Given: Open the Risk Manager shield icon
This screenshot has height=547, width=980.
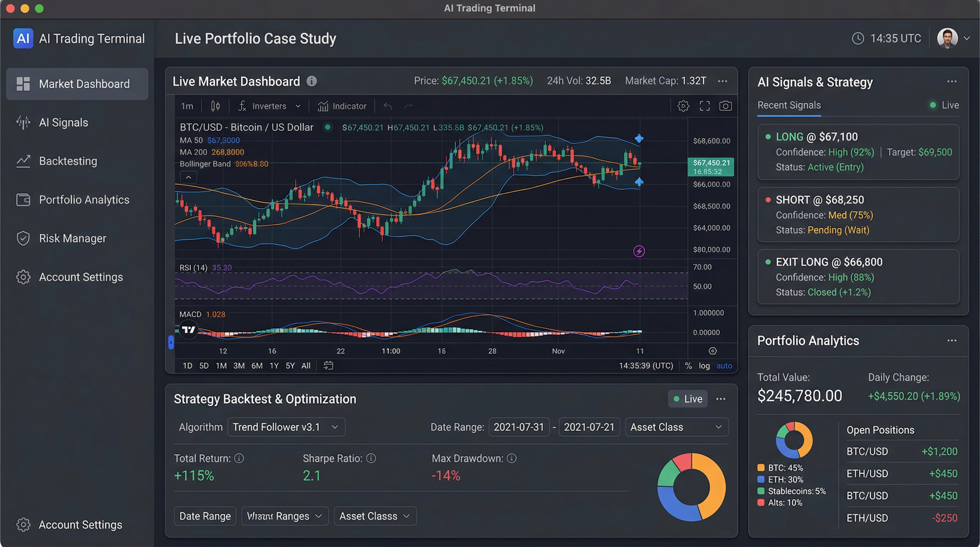Looking at the screenshot, I should click(23, 238).
